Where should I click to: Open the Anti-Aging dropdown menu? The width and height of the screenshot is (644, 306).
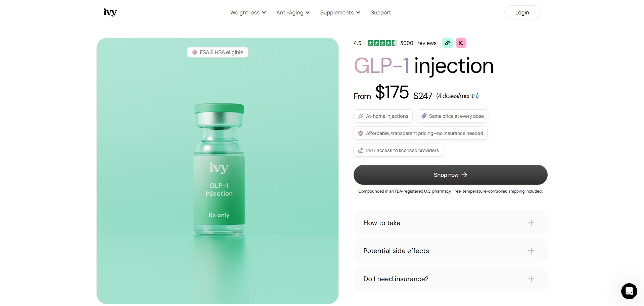click(293, 12)
